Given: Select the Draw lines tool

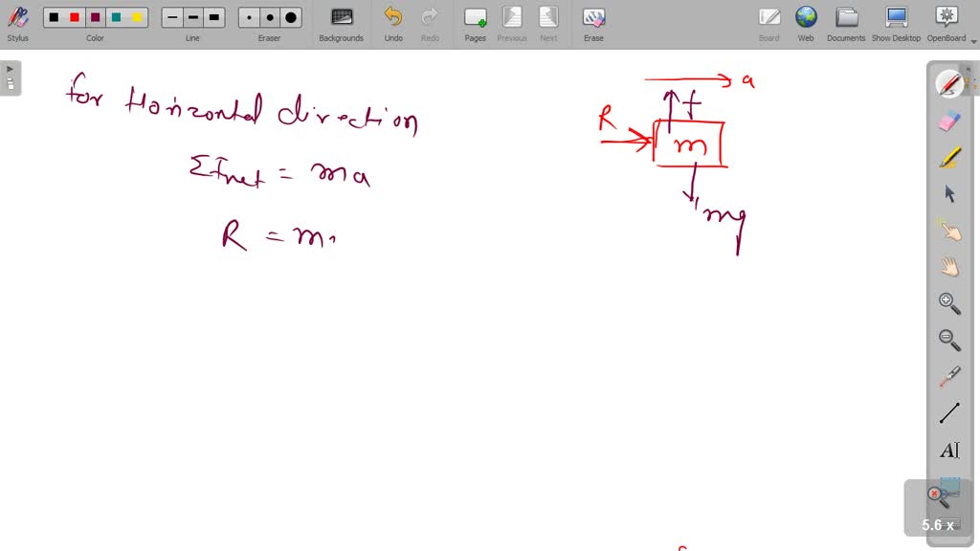Looking at the screenshot, I should [948, 411].
